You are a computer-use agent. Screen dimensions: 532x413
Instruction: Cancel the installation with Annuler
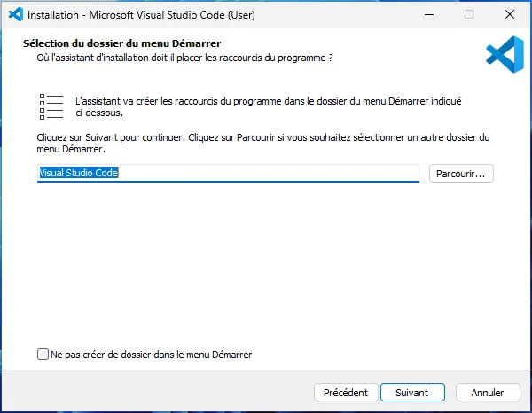point(488,392)
